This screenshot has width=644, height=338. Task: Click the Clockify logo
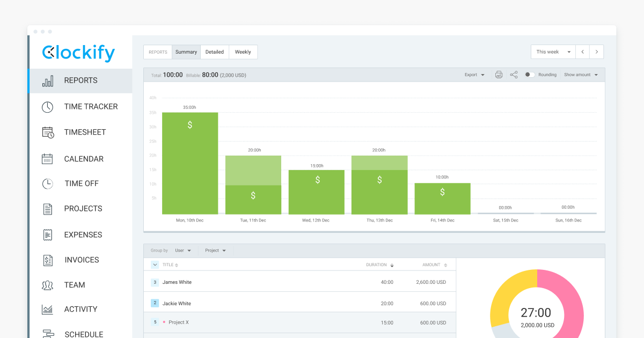[x=78, y=52]
